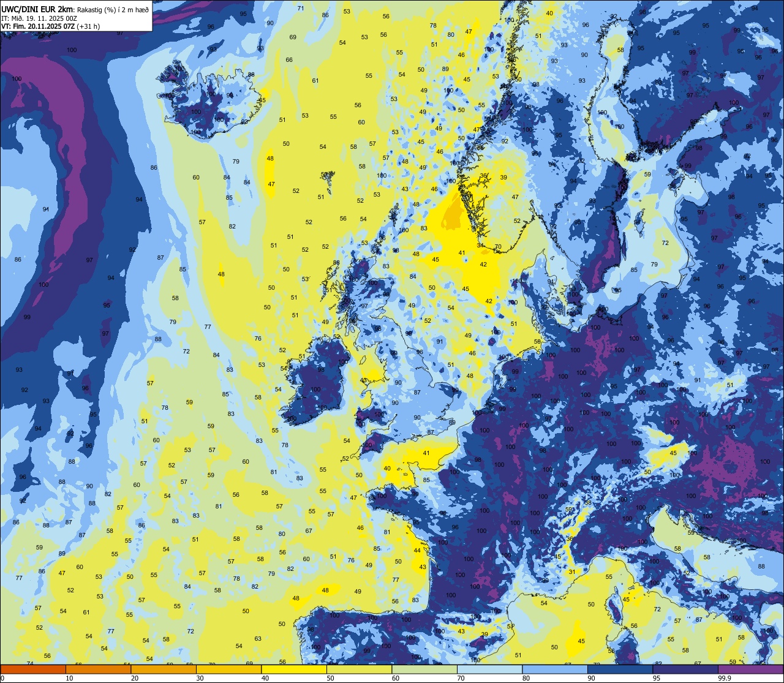The width and height of the screenshot is (784, 683).
Task: Click the amber 20–30 legend swatch
Action: pos(163,669)
